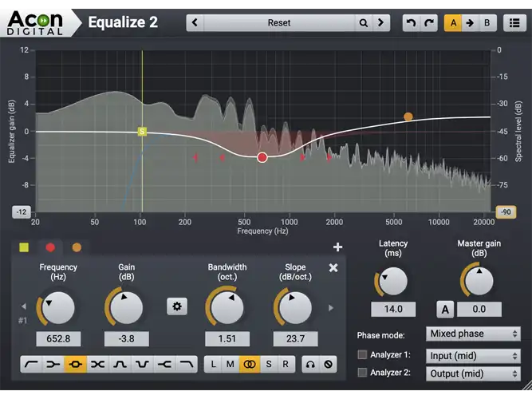Redo the last change
The image size is (532, 399).
pos(429,23)
